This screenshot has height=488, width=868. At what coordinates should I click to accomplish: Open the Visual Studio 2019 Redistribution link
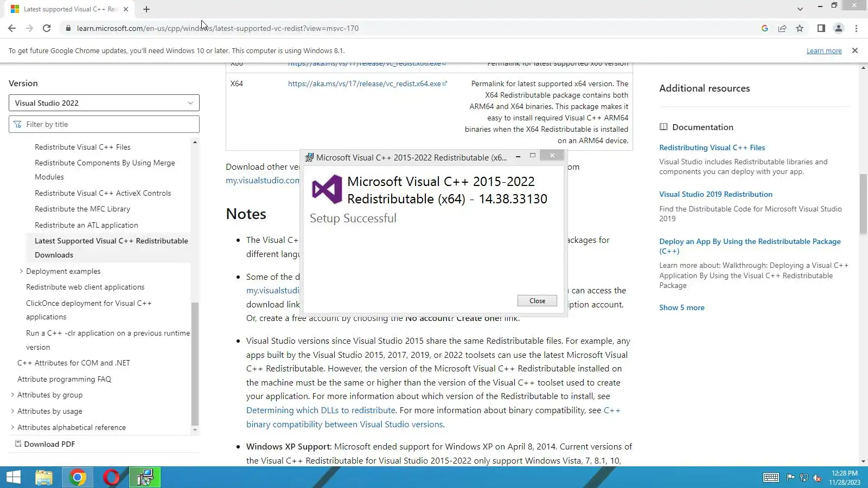[716, 194]
